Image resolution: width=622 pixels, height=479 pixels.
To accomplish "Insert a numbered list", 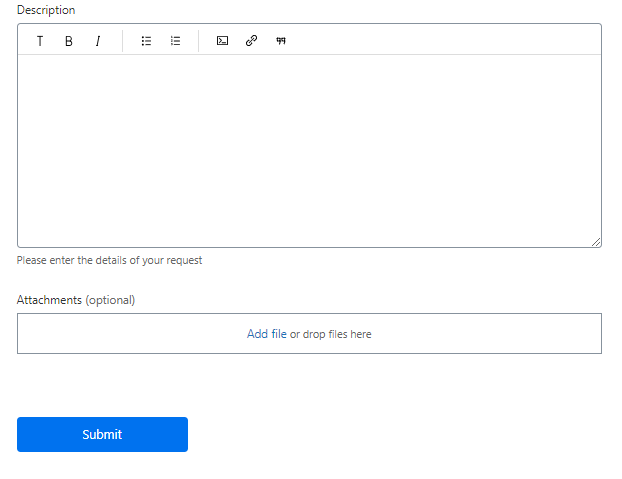I will (175, 41).
